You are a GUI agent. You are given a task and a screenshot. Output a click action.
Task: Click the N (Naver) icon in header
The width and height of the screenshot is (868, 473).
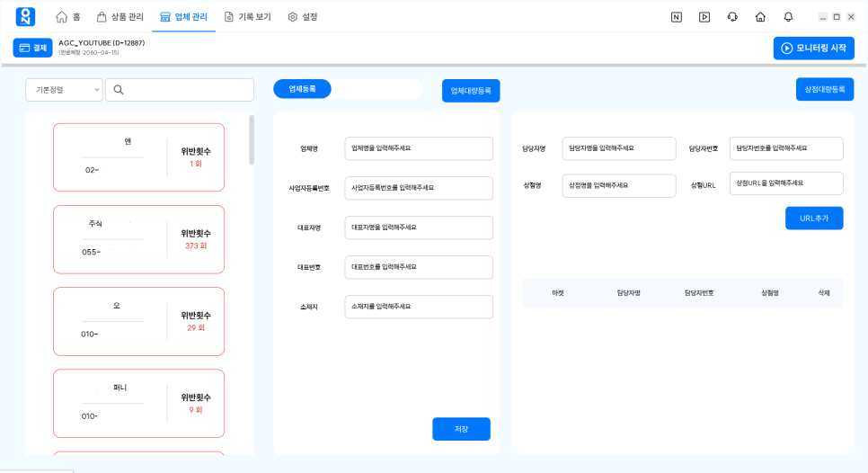coord(677,17)
